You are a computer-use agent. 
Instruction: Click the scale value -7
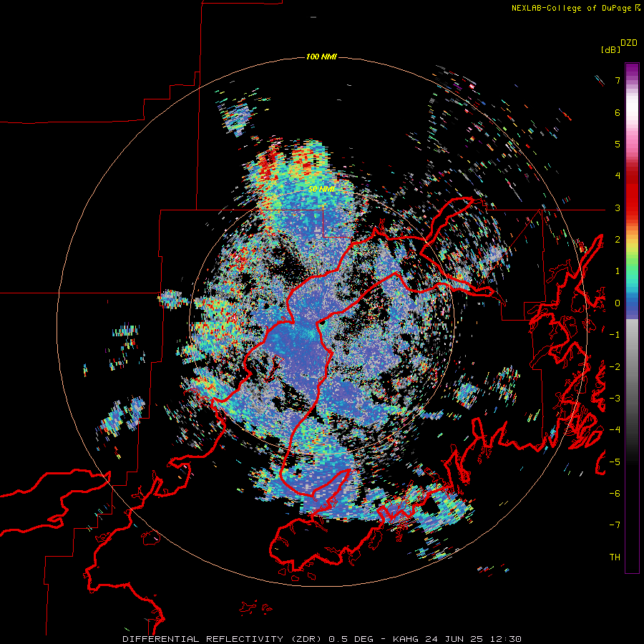[x=615, y=525]
